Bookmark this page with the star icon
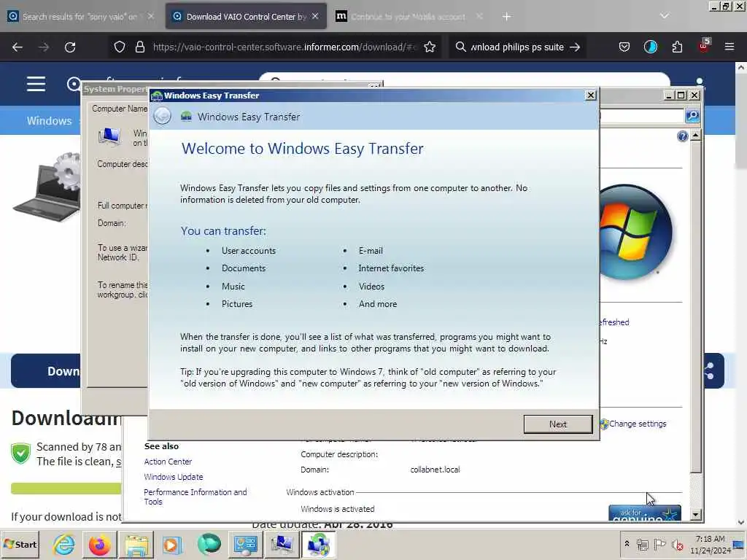Image resolution: width=747 pixels, height=560 pixels. (x=429, y=47)
